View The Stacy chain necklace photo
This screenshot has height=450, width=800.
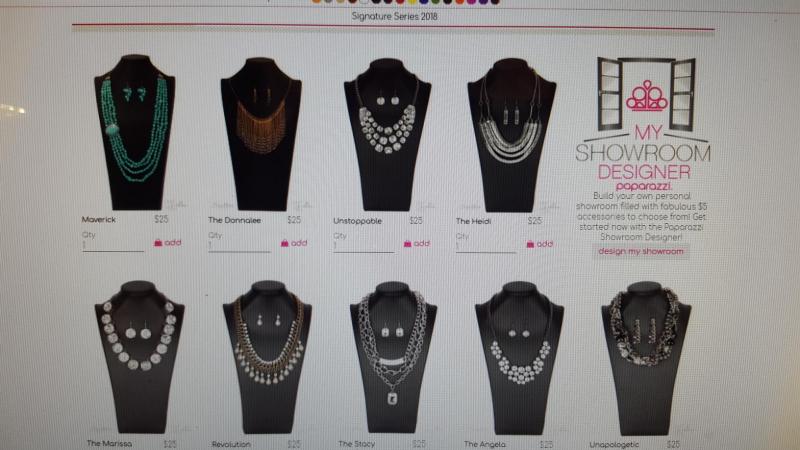(x=392, y=358)
